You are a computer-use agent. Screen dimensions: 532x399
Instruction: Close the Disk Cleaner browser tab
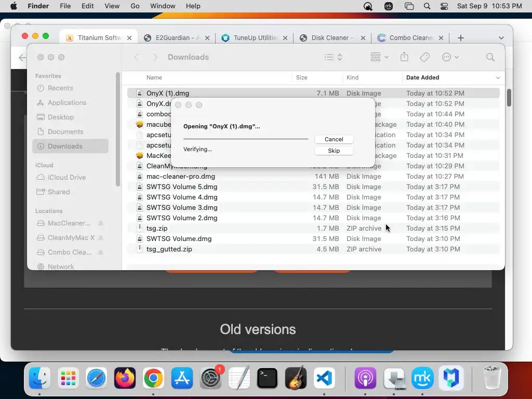363,38
